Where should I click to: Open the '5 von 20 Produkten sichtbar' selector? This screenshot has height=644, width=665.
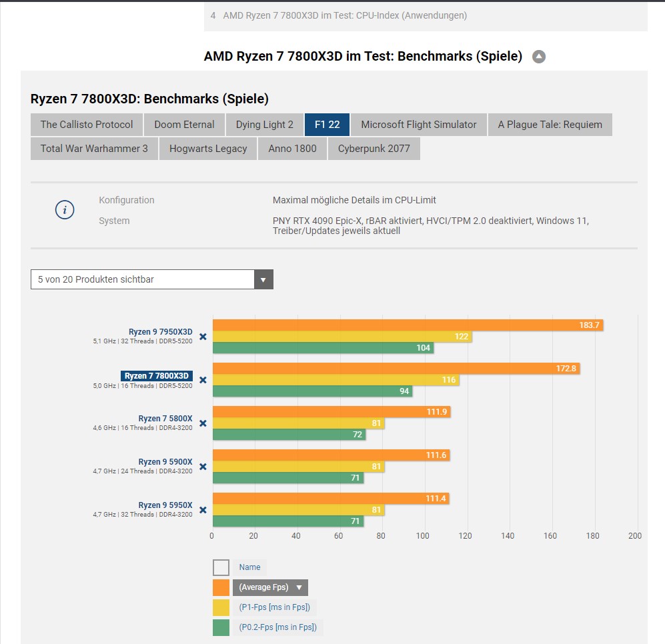(x=152, y=279)
